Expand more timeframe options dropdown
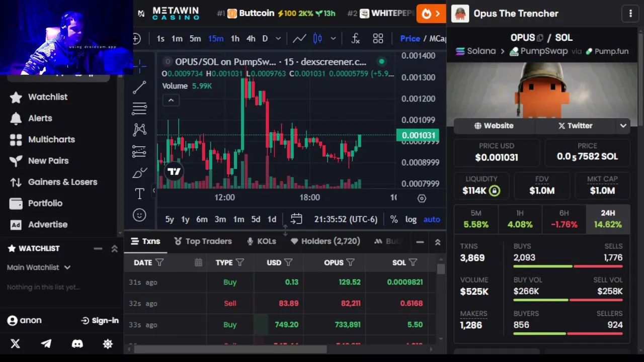644x362 pixels. [279, 39]
